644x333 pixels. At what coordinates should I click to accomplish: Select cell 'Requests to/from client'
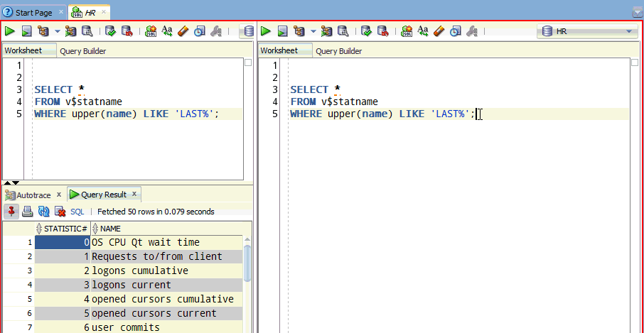click(x=167, y=257)
